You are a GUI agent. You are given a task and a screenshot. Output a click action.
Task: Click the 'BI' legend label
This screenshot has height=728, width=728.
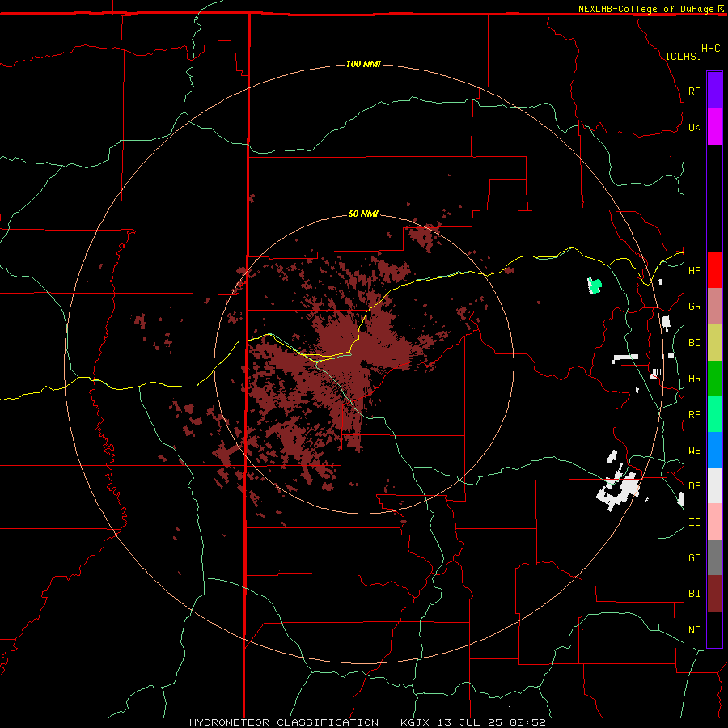coord(694,594)
